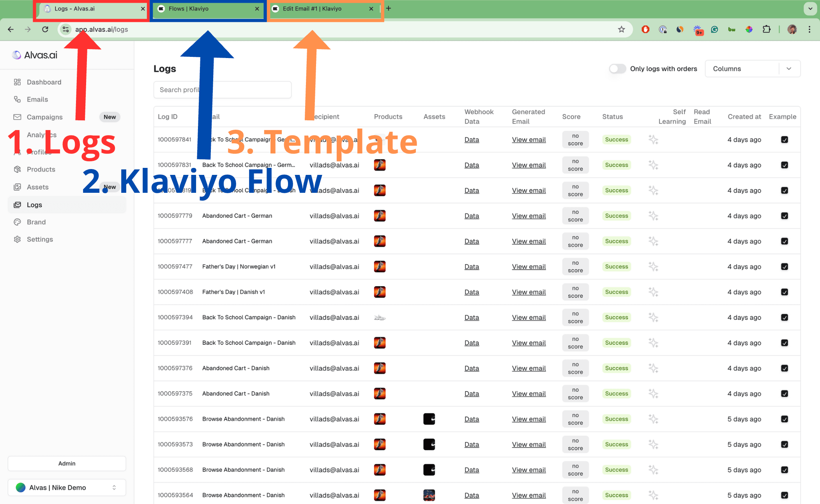Viewport: 820px width, 504px height.
Task: Click the Assets sidebar icon
Action: coord(17,187)
